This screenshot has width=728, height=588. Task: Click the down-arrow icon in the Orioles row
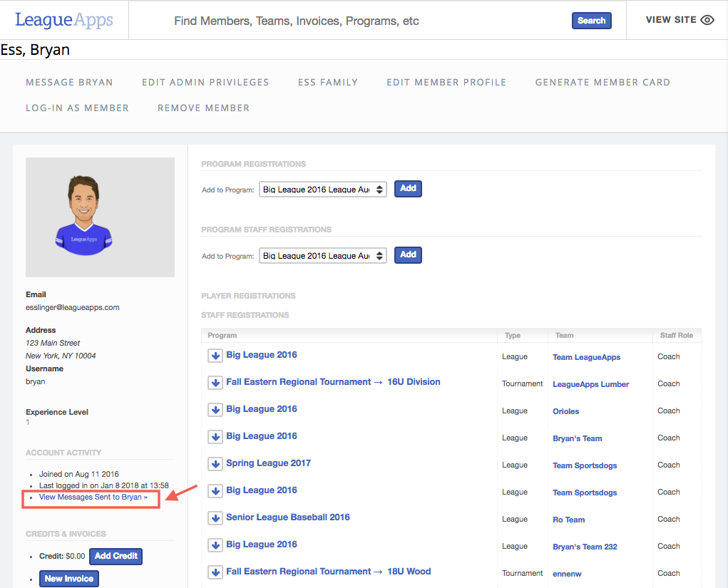pyautogui.click(x=215, y=410)
